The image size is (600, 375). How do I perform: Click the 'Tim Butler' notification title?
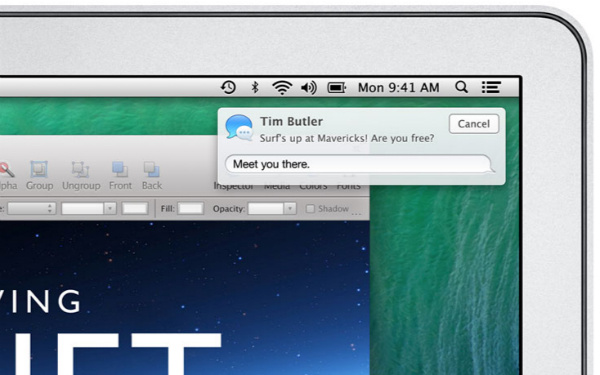291,121
